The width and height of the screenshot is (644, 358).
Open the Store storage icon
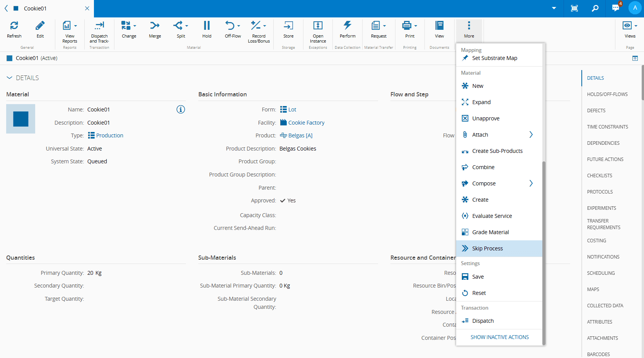(288, 26)
